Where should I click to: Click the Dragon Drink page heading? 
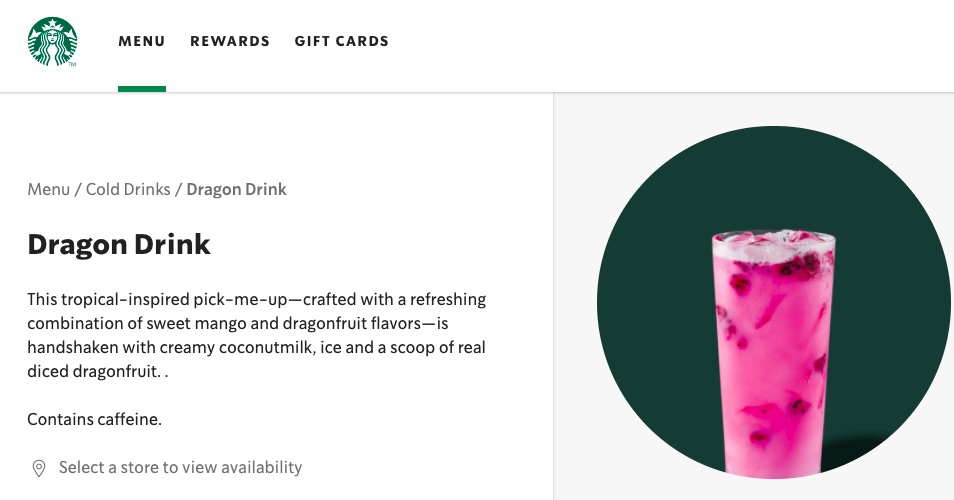[x=119, y=244]
